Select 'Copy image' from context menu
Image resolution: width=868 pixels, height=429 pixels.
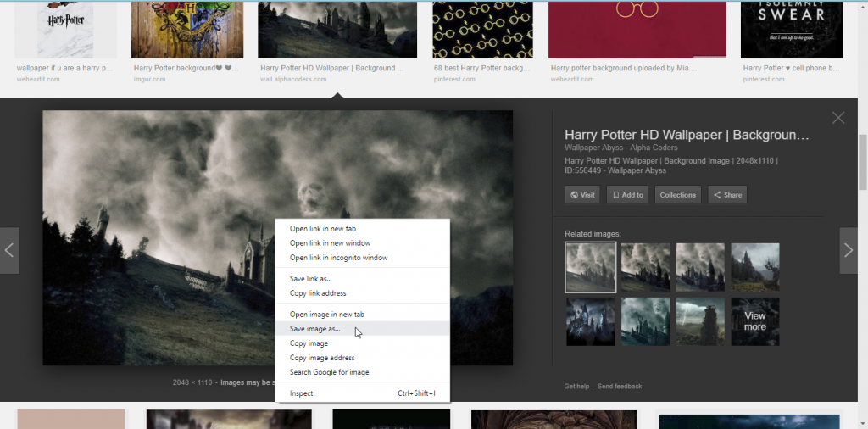363,343
